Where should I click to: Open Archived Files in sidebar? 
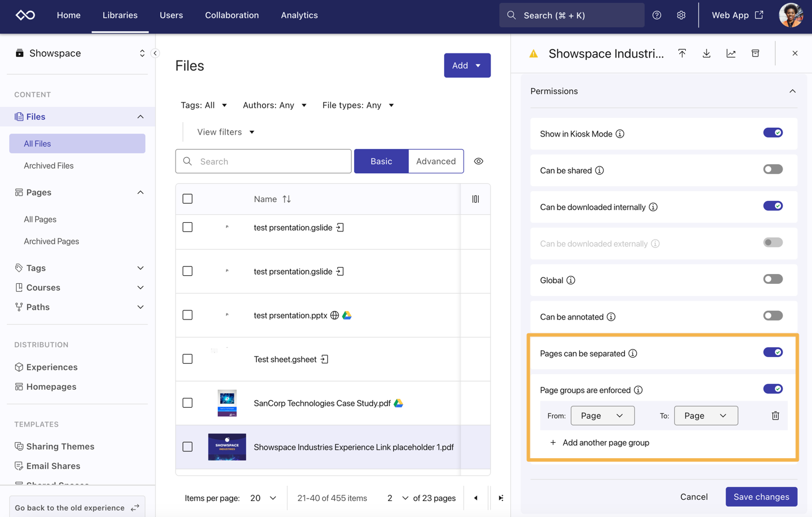tap(49, 166)
